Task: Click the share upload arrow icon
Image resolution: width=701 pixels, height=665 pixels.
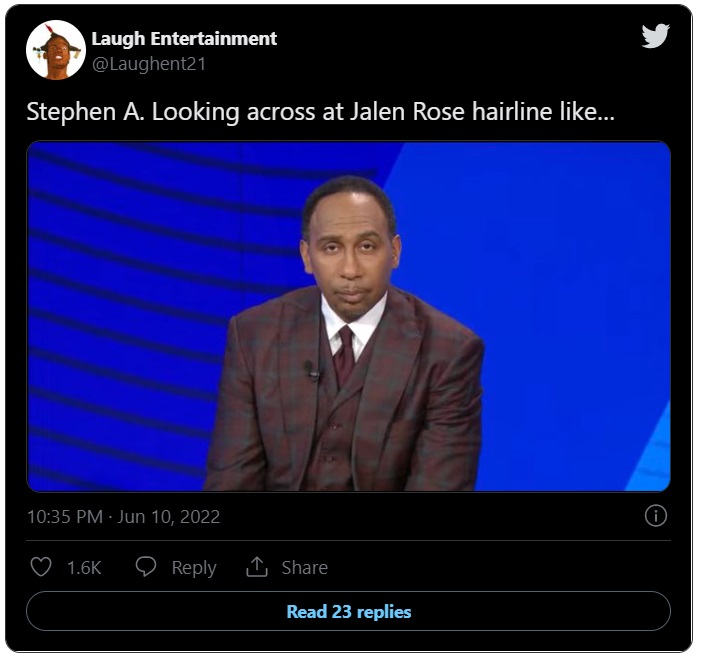Action: [x=257, y=566]
